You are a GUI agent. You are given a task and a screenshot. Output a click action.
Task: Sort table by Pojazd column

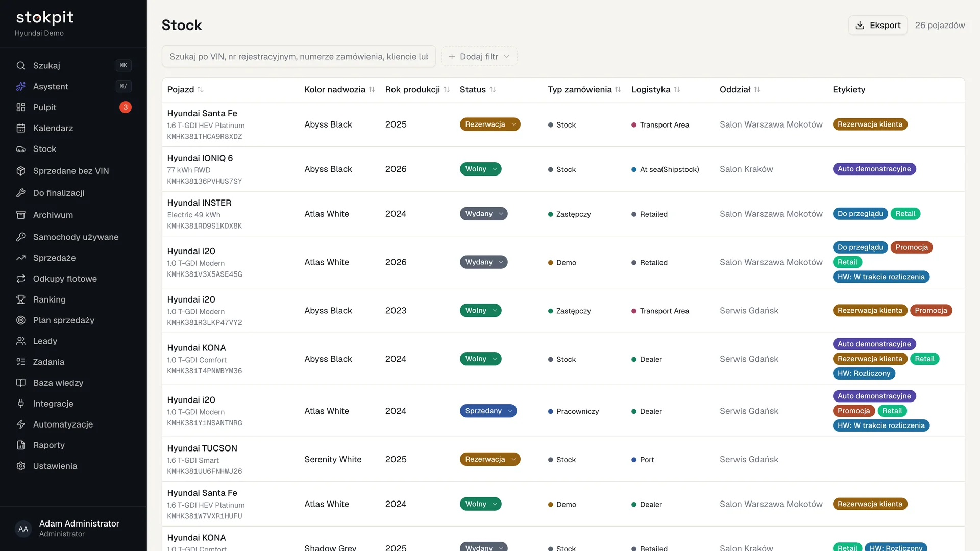click(x=185, y=89)
